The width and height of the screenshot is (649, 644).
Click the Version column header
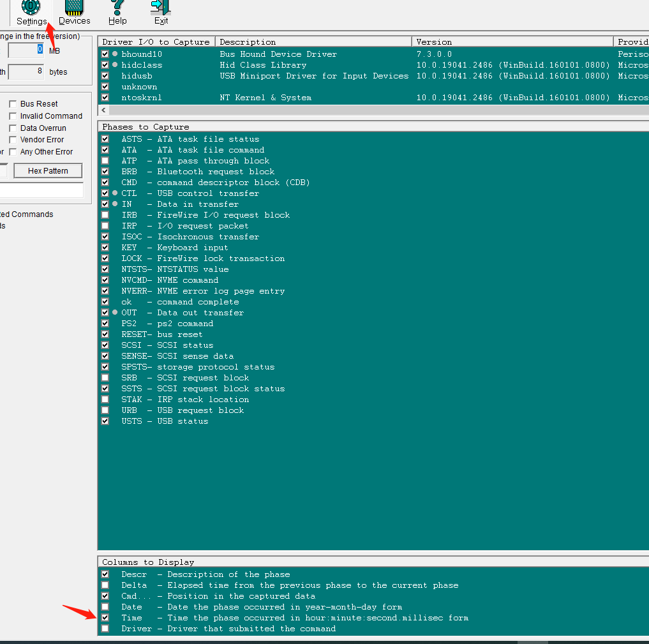pos(512,41)
